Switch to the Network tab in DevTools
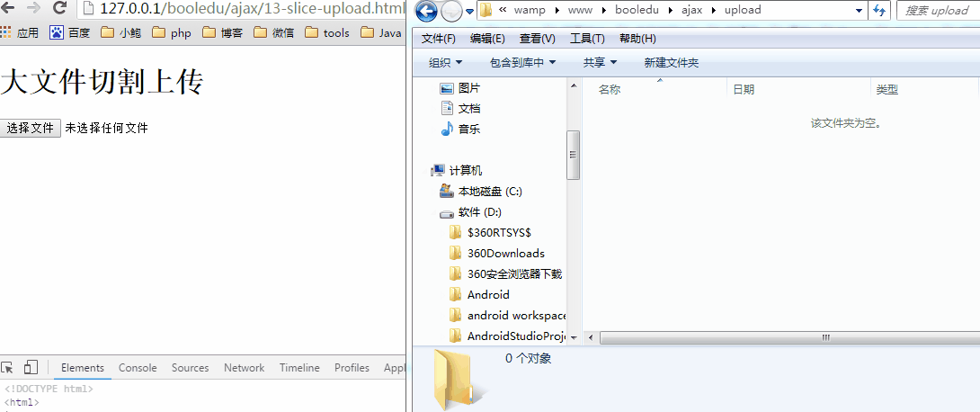The width and height of the screenshot is (980, 412). click(244, 368)
